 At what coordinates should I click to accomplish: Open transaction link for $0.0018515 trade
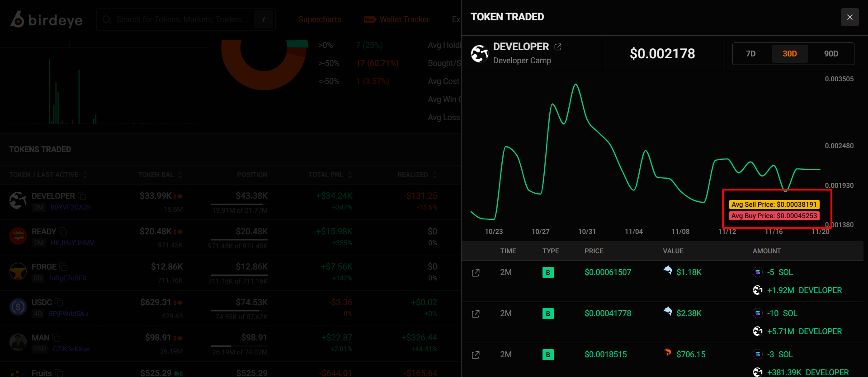click(476, 355)
